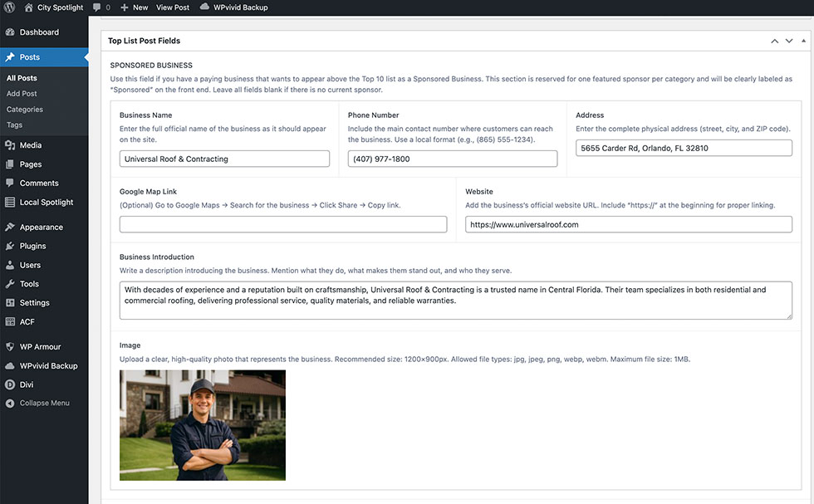The height and width of the screenshot is (504, 814).
Task: Open the Media library icon
Action: [10, 145]
